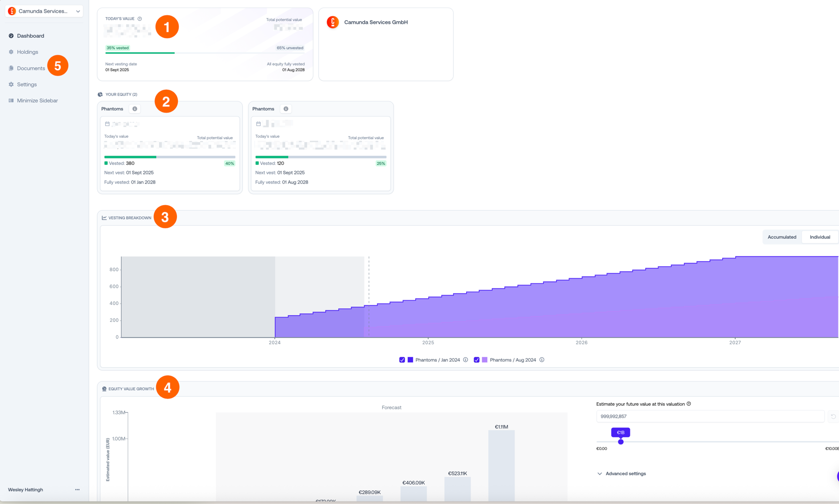
Task: Click the Camunda Services GmbH logo
Action: pyautogui.click(x=333, y=22)
